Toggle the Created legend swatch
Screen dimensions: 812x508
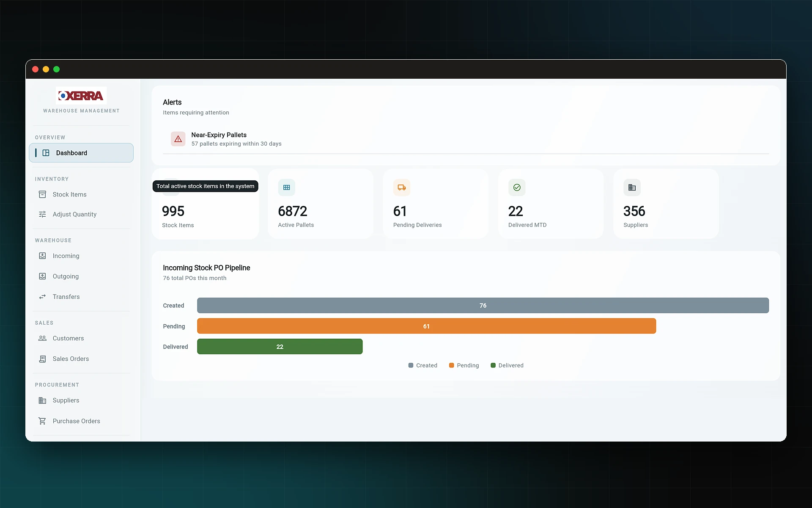pos(411,365)
